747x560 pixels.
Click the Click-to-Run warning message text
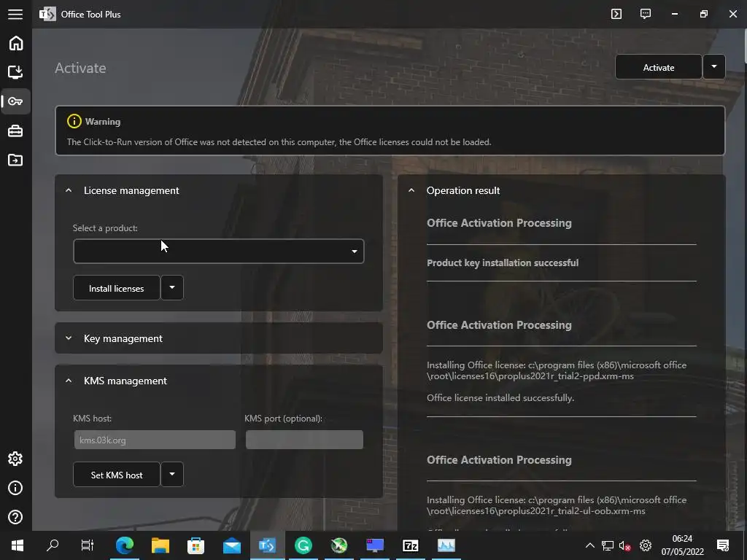point(279,142)
